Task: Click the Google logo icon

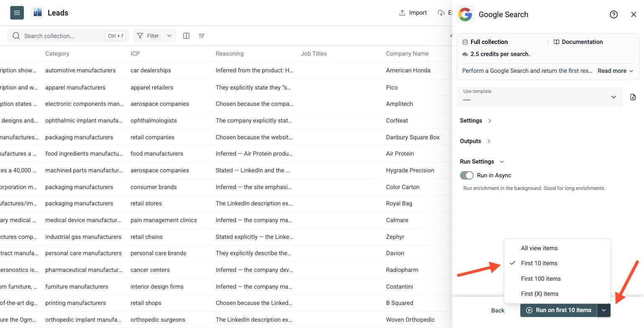Action: tap(465, 15)
